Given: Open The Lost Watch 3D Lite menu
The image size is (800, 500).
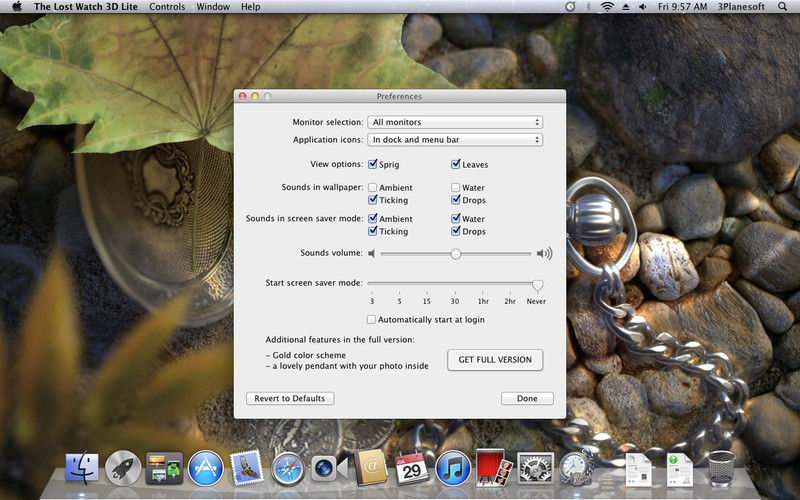Looking at the screenshot, I should 86,7.
